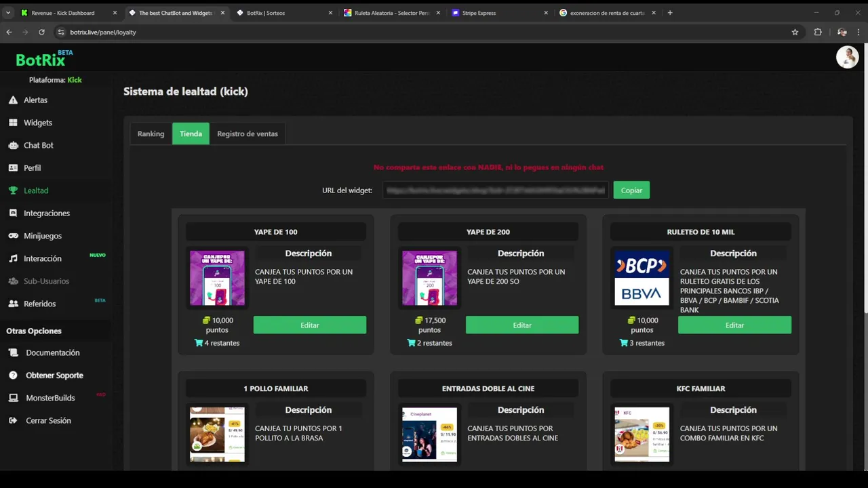Screen dimensions: 868x488
Task: Click the '17,500 puntos' price text
Action: click(x=429, y=325)
